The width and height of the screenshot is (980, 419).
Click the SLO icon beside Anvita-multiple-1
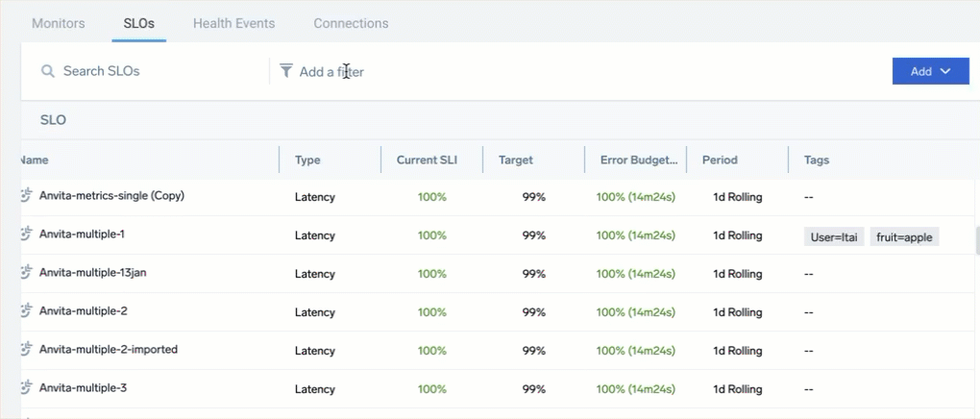click(x=27, y=234)
